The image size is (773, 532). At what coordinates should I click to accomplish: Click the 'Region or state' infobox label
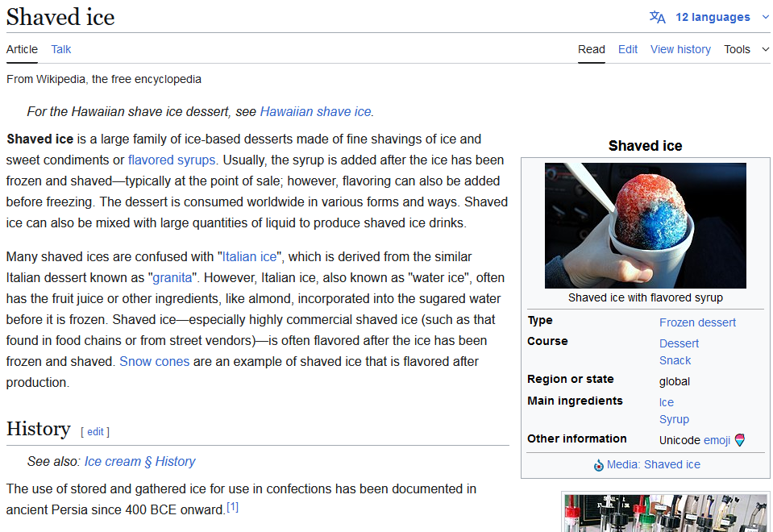tap(571, 379)
